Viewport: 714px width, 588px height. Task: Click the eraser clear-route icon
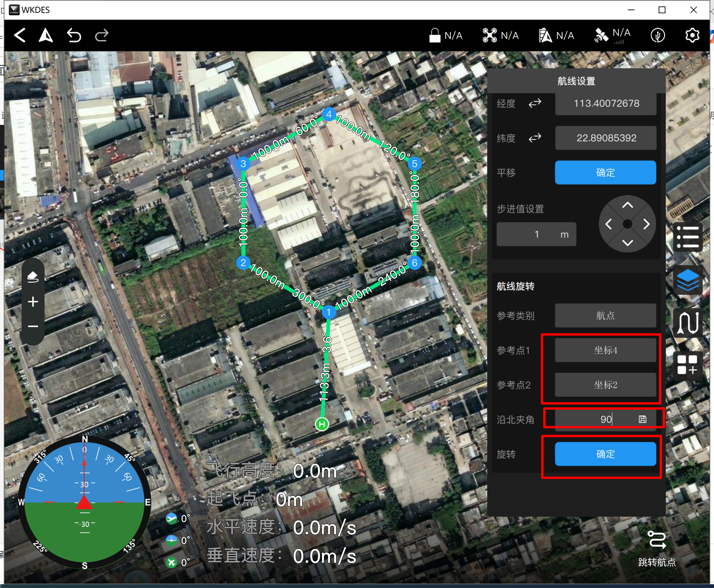click(33, 277)
